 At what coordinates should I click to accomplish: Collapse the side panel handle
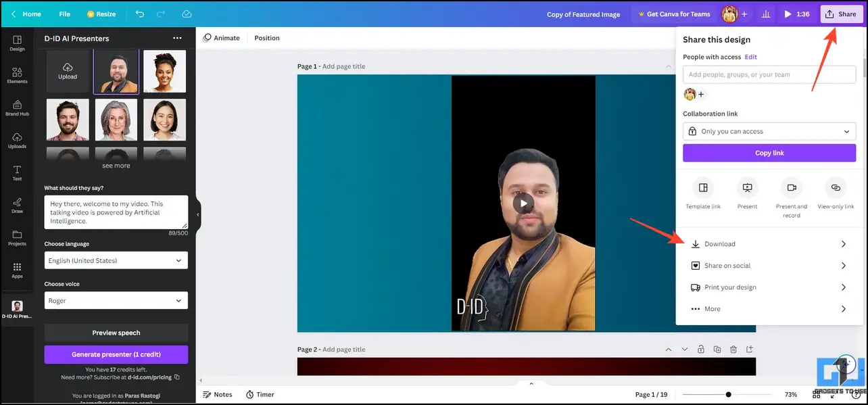coord(198,215)
